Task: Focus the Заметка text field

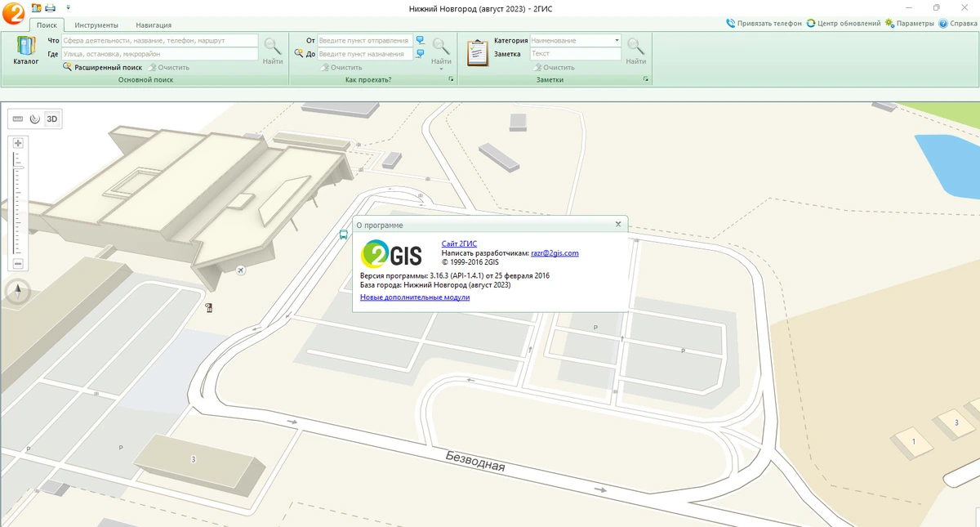Action: coord(576,54)
